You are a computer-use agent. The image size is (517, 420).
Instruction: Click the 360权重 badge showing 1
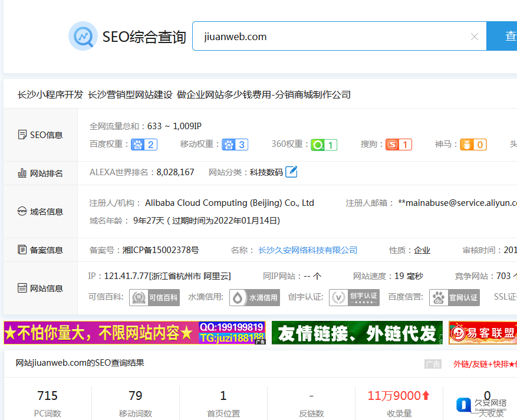(x=324, y=145)
